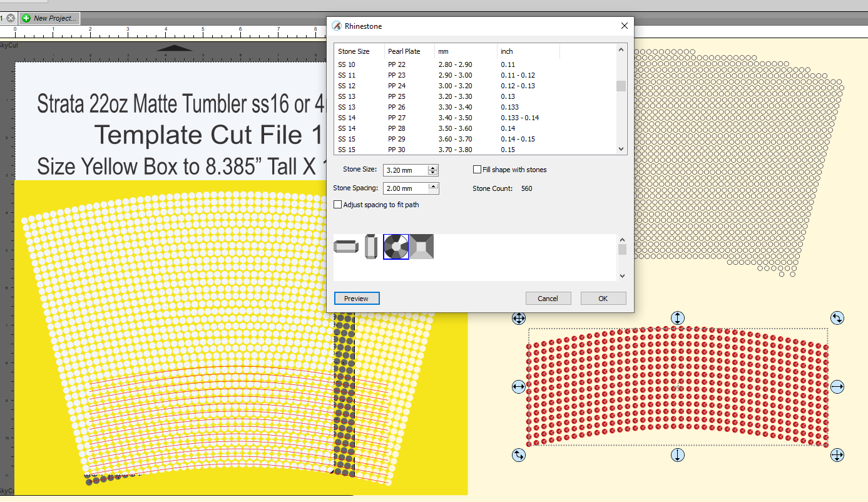This screenshot has width=868, height=502.
Task: Click the Strata 22oz Matte Tumbler title text
Action: pos(181,104)
